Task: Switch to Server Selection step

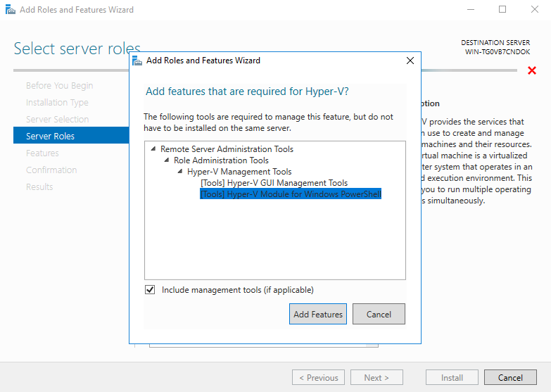Action: pyautogui.click(x=57, y=119)
